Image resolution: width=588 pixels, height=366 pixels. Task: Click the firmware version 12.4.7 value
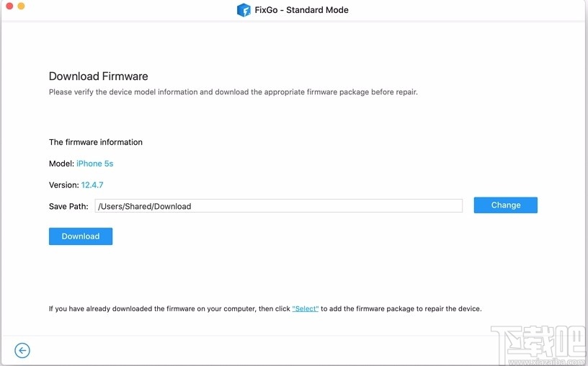(x=92, y=185)
